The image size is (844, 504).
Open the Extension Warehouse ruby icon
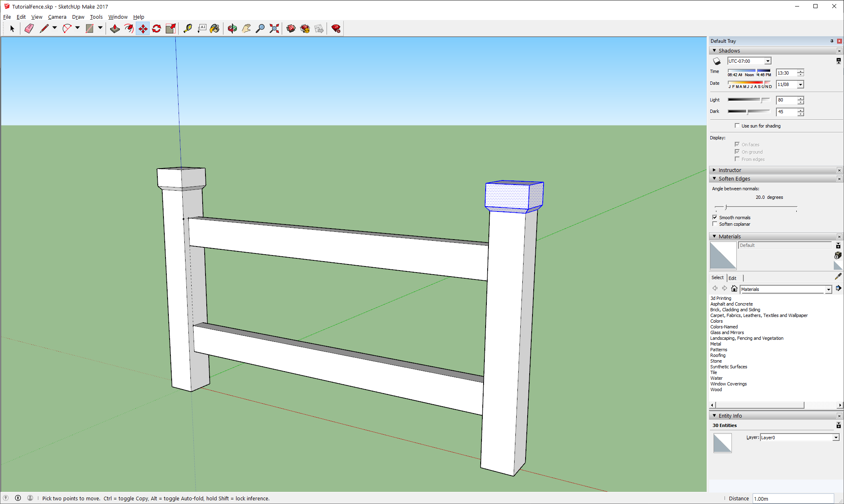336,29
